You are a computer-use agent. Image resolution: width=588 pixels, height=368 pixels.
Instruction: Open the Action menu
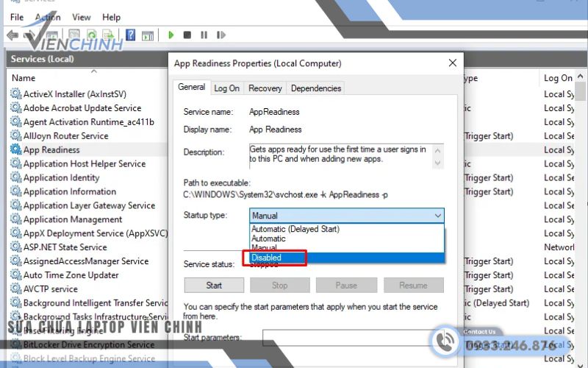click(48, 17)
